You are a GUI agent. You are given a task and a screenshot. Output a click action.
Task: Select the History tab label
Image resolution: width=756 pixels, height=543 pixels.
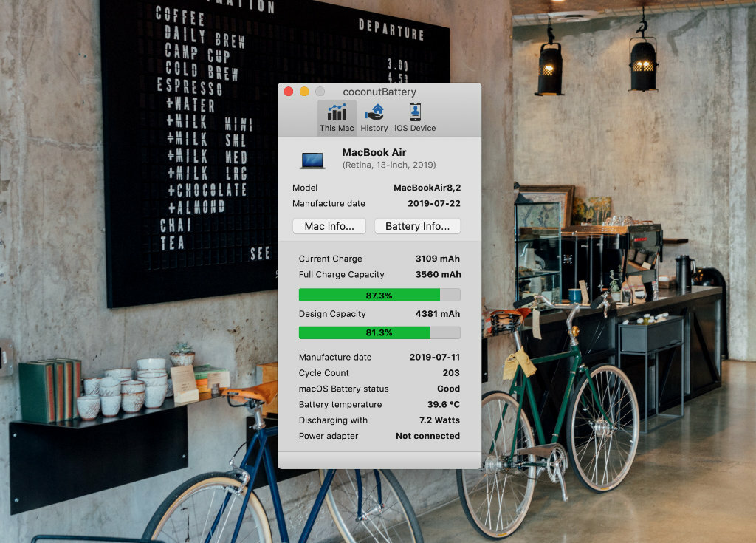tap(374, 128)
